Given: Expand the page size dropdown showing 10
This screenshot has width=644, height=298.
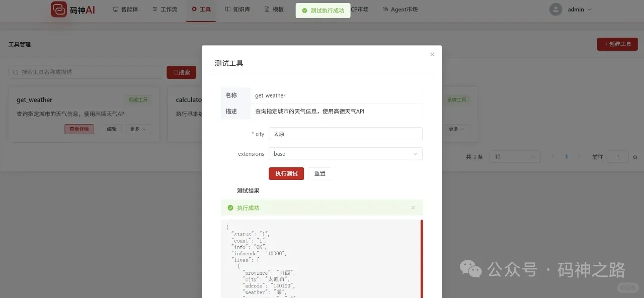Looking at the screenshot, I should [x=514, y=156].
